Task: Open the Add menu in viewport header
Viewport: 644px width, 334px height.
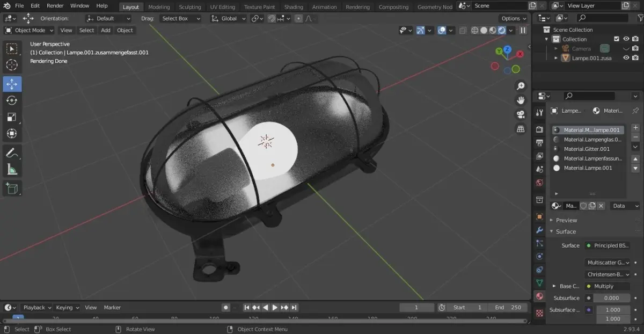Action: point(106,31)
